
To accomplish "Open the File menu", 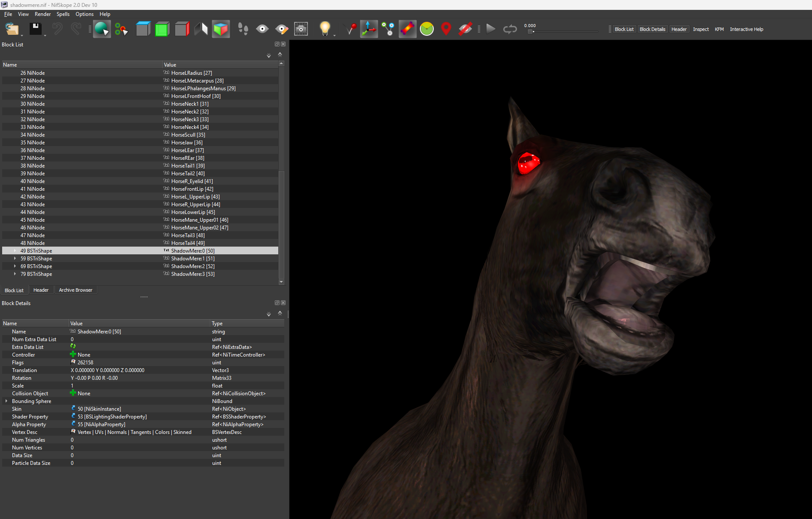I will 8,14.
